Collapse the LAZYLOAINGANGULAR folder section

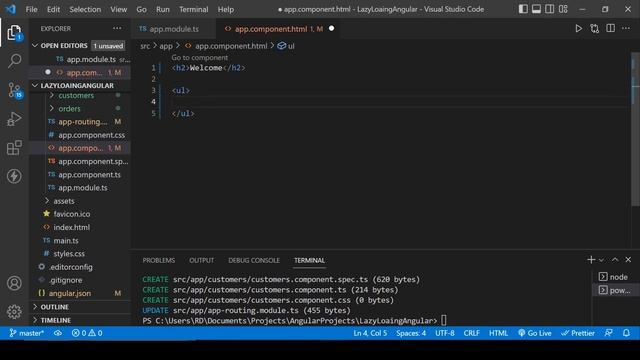pos(80,85)
